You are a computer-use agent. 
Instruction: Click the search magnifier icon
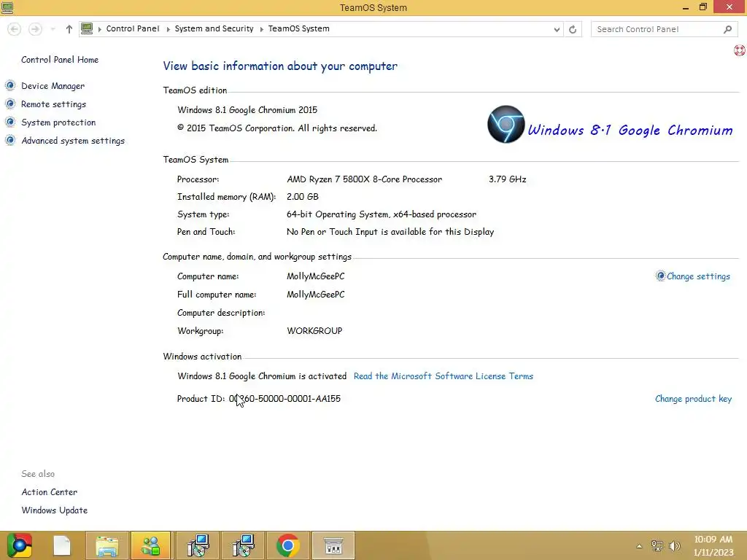click(727, 29)
